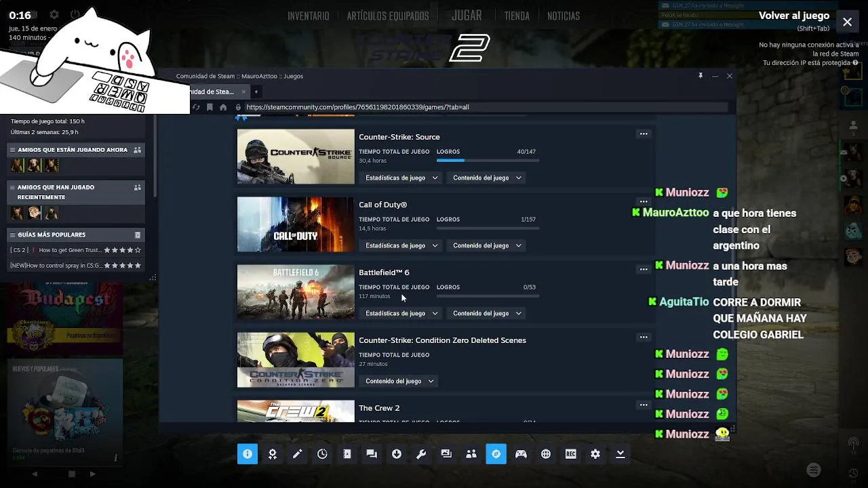The width and height of the screenshot is (868, 488).
Task: Toggle the highlighted web browser compass icon
Action: click(496, 454)
